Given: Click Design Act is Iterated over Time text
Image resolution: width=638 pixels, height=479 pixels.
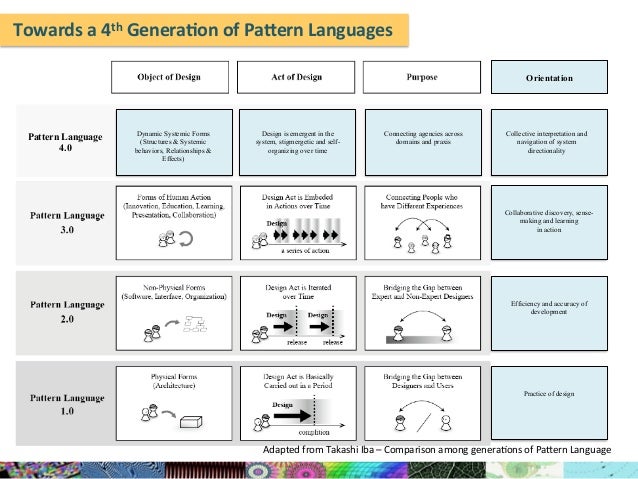Looking at the screenshot, I should tap(298, 292).
